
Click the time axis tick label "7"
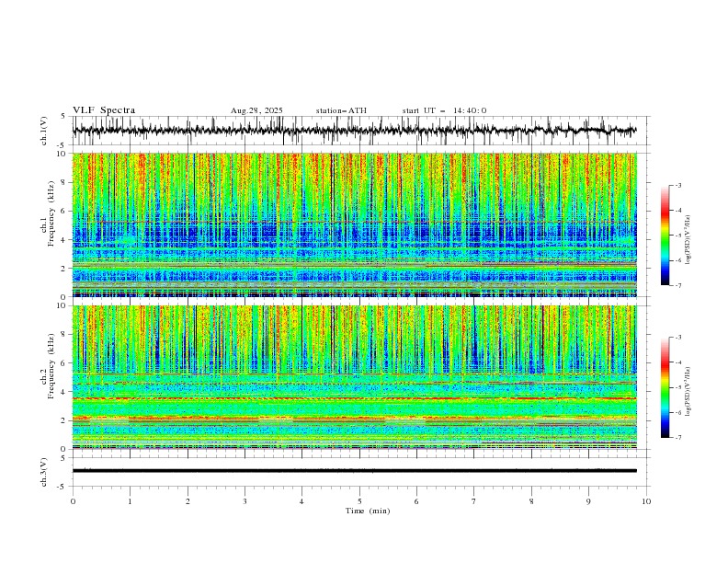(474, 501)
